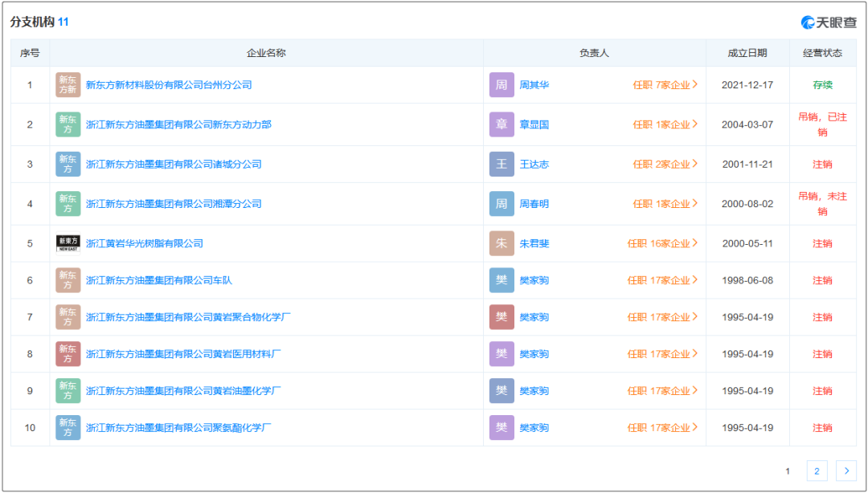868x493 pixels.
Task: Open 浙江新东方油墨集团有限公司黄岩医用材料厂 link
Action: (183, 354)
